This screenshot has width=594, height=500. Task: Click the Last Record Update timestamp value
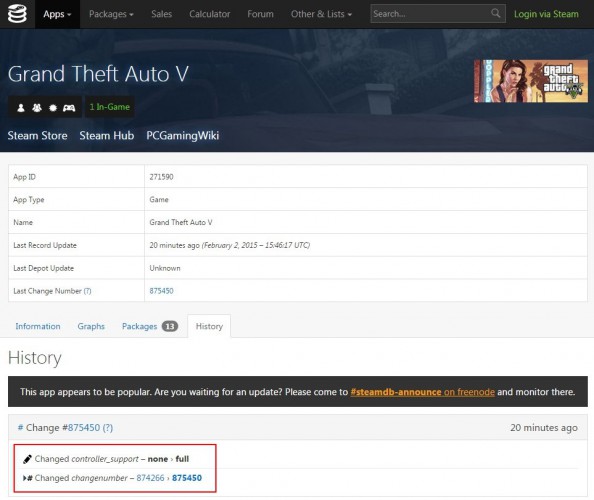tap(230, 245)
